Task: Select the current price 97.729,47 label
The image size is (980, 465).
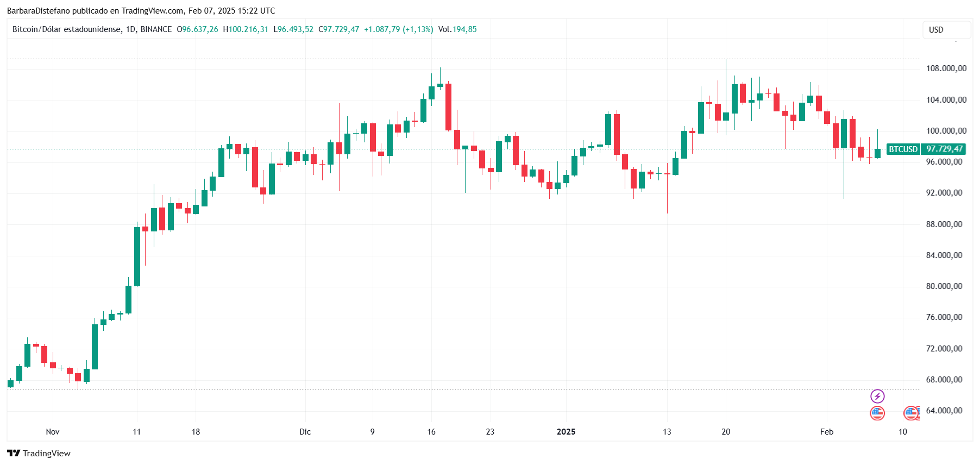Action: coord(944,149)
